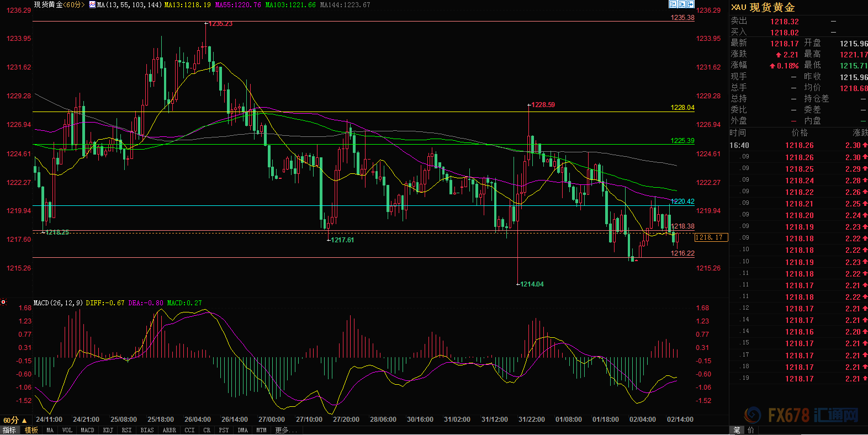
Task: Click the 价 icon at bottom right
Action: pyautogui.click(x=750, y=430)
